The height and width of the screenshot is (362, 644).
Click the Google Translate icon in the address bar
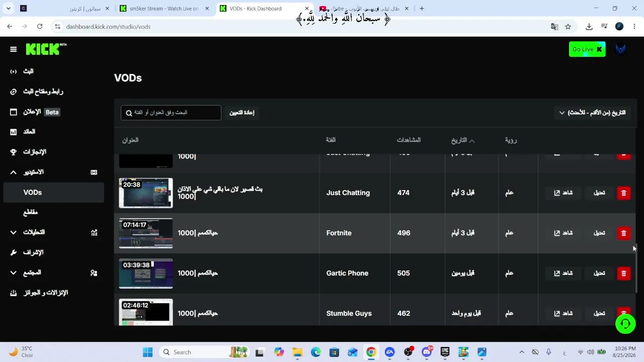click(554, 27)
